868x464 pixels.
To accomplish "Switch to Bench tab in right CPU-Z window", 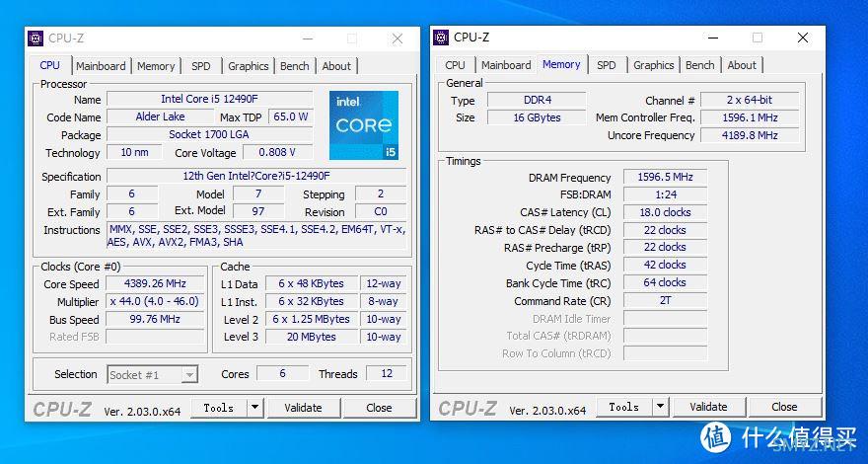I will (x=699, y=65).
